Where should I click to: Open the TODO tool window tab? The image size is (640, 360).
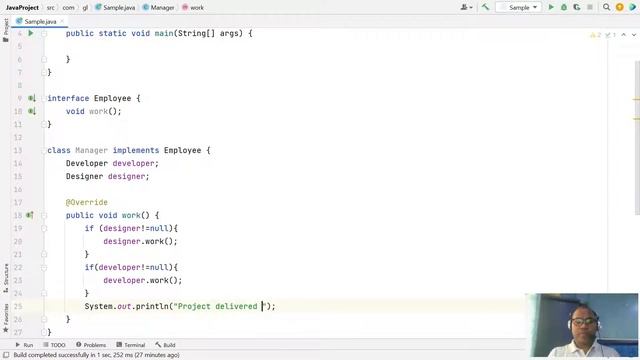tap(54, 345)
